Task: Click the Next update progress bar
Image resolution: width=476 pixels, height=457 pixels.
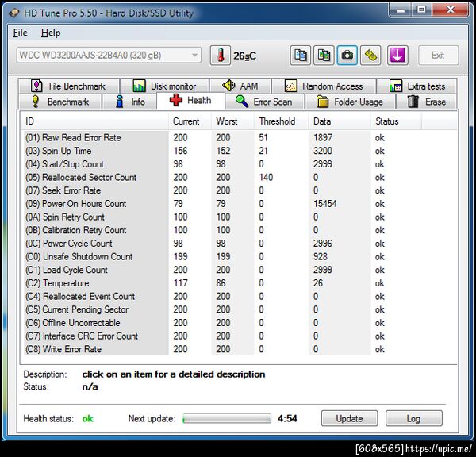Action: point(227,418)
